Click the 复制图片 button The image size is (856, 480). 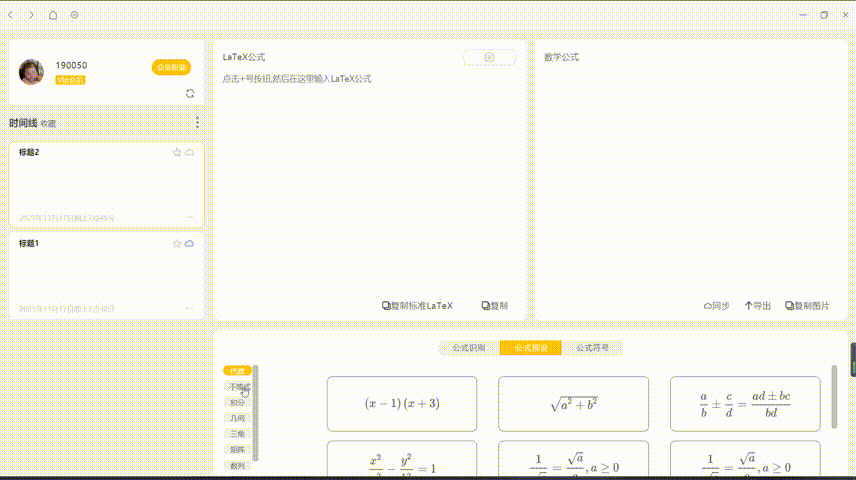click(x=807, y=306)
